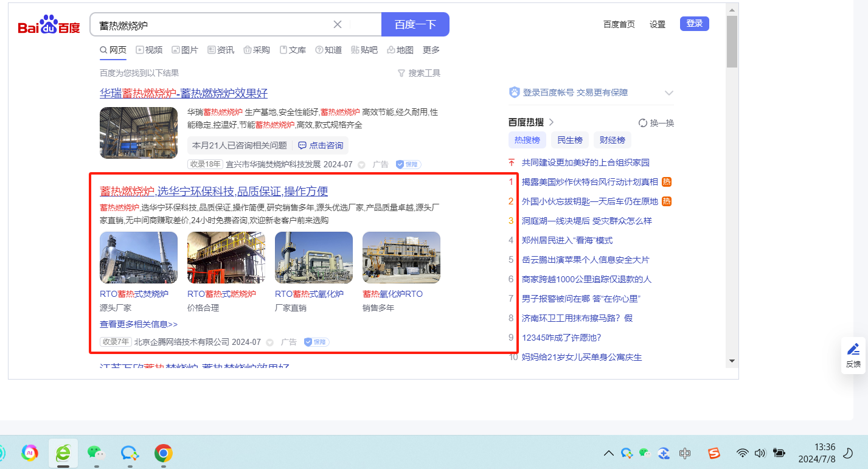Image resolution: width=868 pixels, height=469 pixels.
Task: Open 共同建设更加美好的上合组织家园
Action: point(586,162)
